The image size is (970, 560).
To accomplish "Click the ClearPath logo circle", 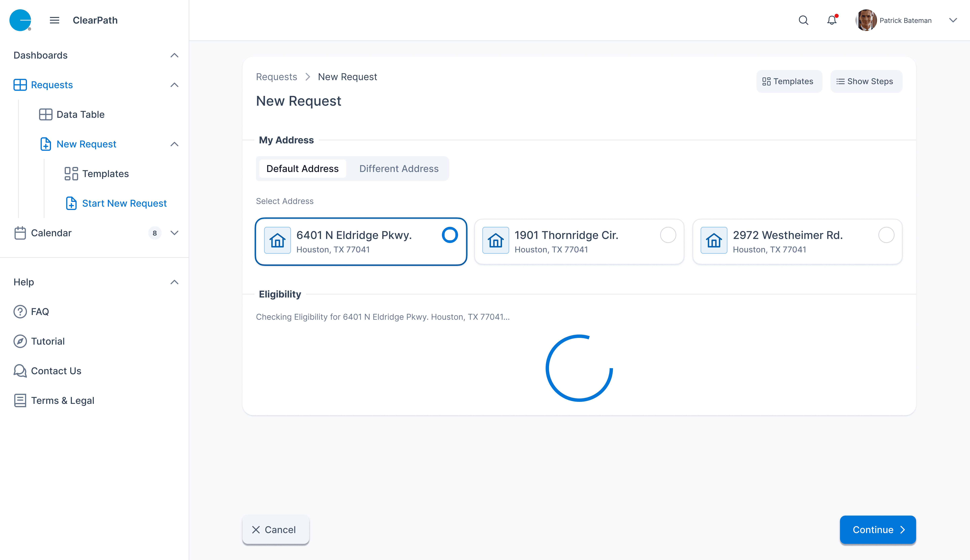I will [20, 20].
